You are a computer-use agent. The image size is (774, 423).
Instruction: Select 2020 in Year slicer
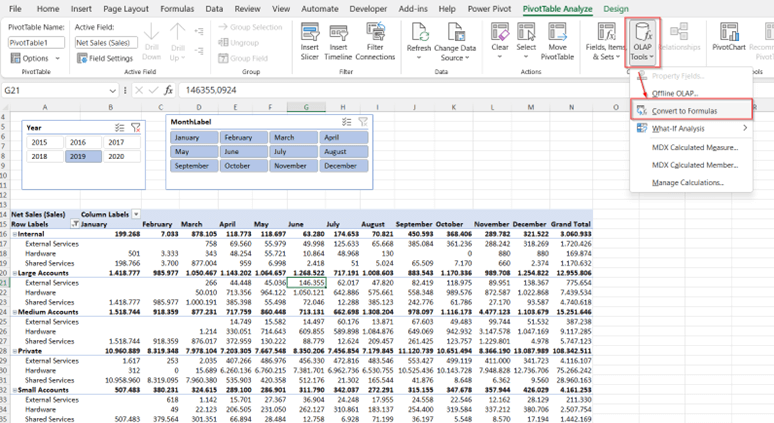tap(122, 156)
